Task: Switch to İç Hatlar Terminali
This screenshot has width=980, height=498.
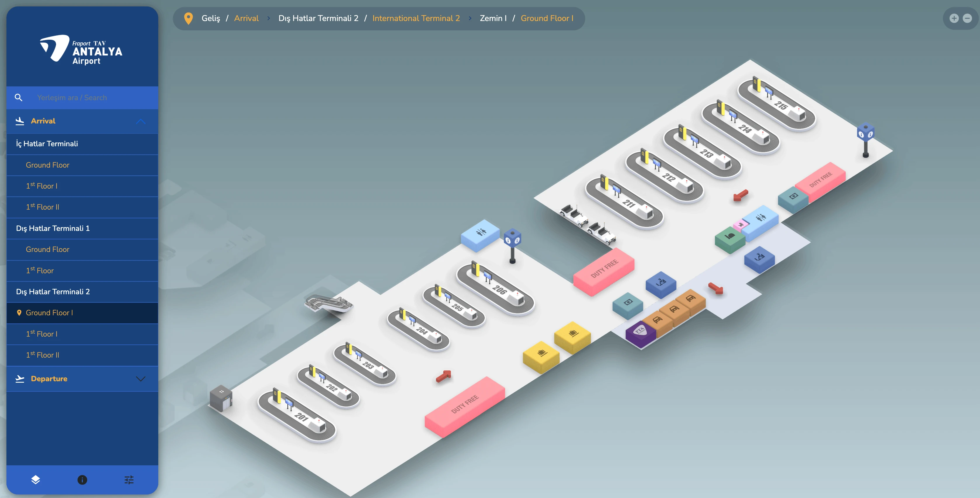Action: pos(47,143)
